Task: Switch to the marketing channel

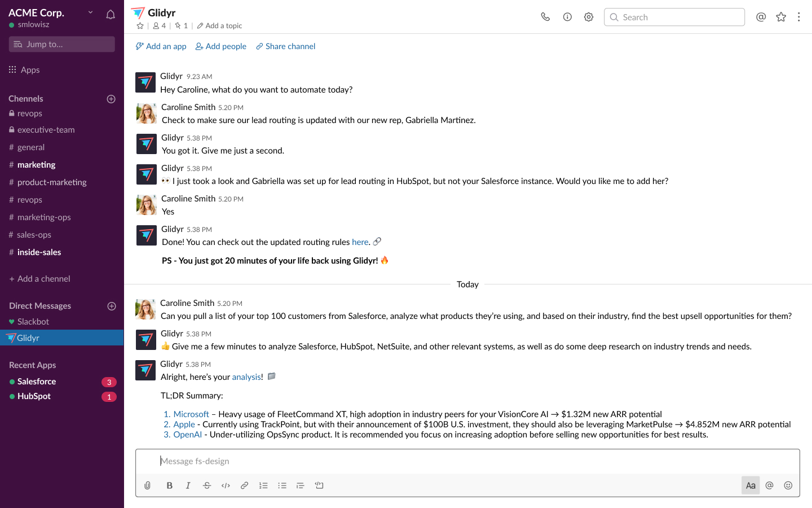Action: [x=32, y=165]
